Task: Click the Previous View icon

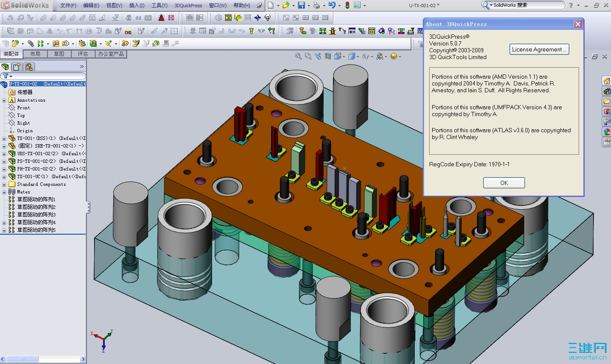Action: 318,56
